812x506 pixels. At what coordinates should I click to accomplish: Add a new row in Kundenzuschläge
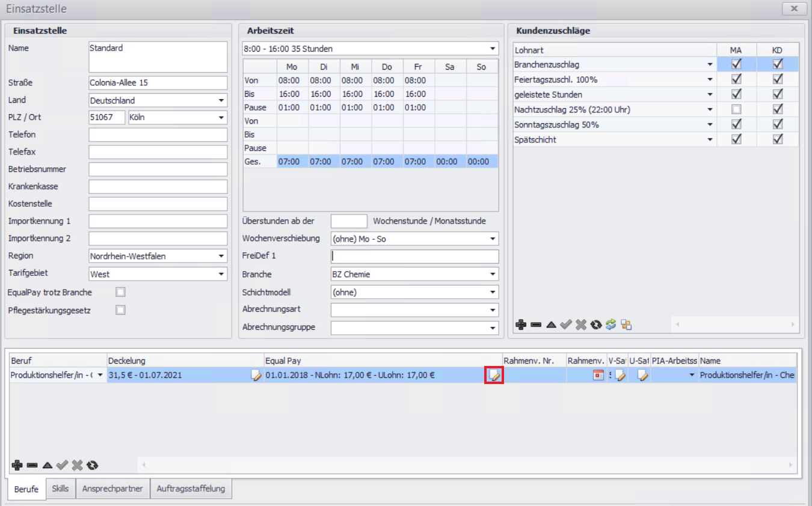521,325
